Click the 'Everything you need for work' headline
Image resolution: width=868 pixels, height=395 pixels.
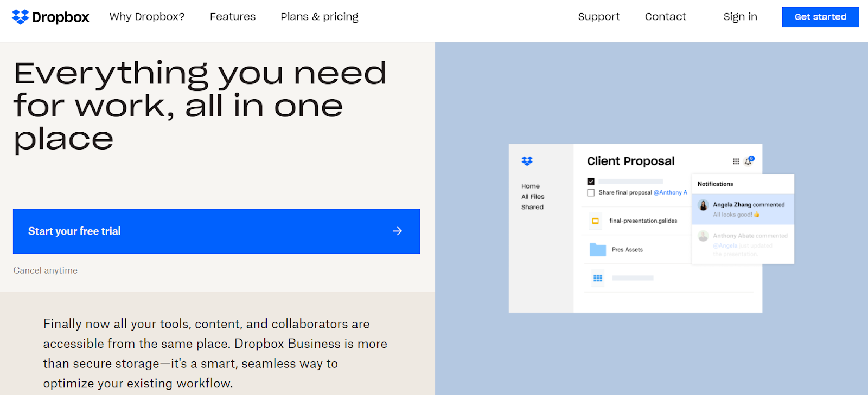click(x=200, y=106)
